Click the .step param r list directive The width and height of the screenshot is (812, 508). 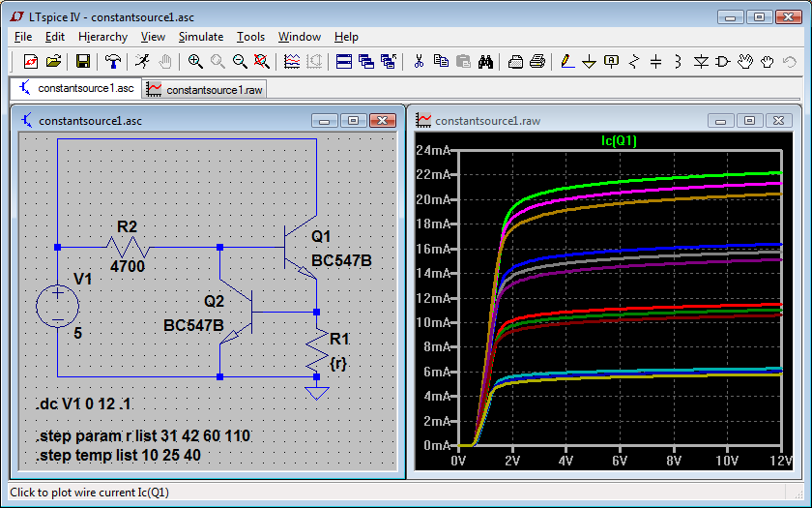point(143,436)
